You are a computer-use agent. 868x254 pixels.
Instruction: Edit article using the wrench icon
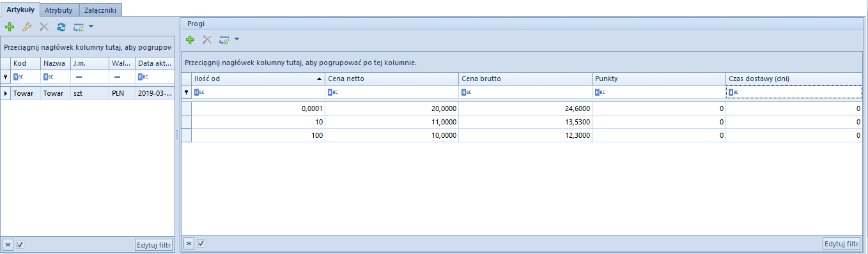[26, 27]
